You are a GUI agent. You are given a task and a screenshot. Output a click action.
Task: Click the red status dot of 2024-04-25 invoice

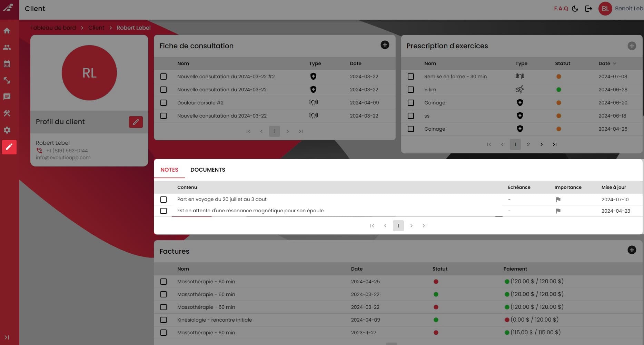436,282
